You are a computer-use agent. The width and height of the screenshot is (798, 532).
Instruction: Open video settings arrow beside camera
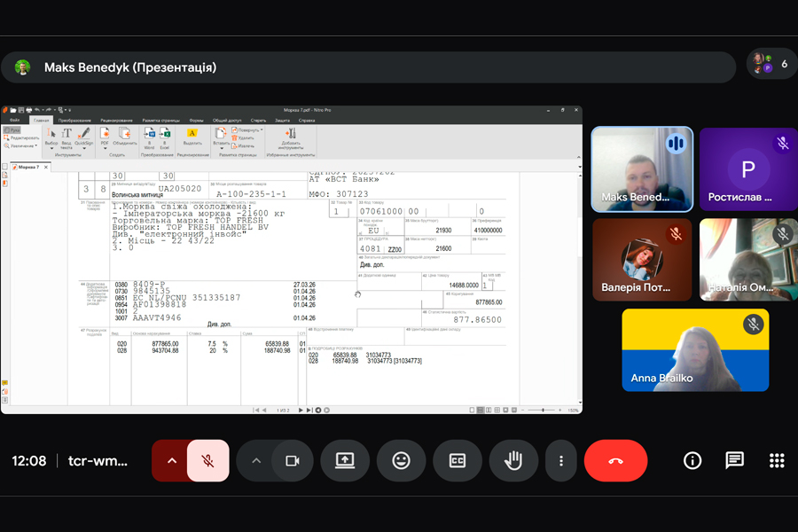pos(256,461)
